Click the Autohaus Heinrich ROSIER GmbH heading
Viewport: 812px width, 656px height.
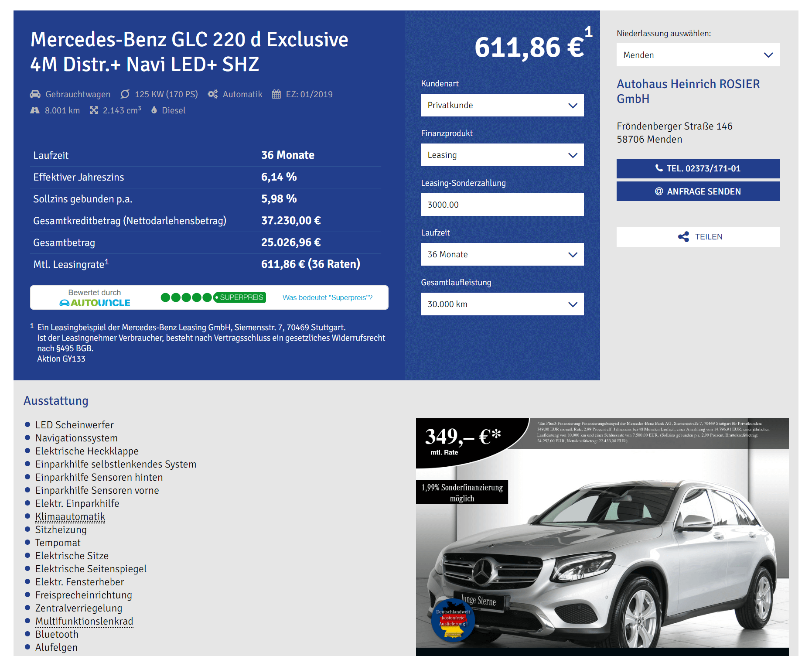(x=688, y=91)
